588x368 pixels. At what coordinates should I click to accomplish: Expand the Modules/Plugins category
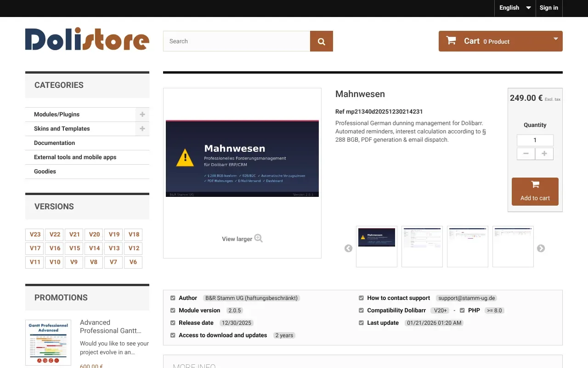tap(142, 115)
